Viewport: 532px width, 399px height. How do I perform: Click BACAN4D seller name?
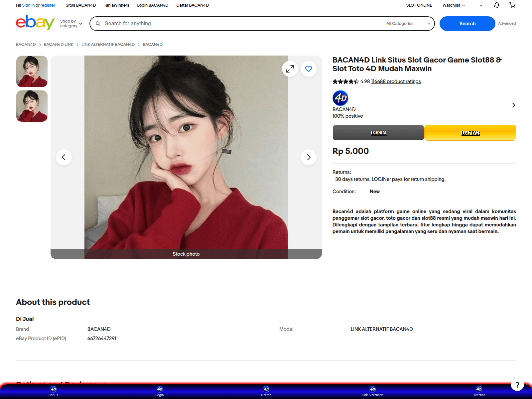(344, 109)
